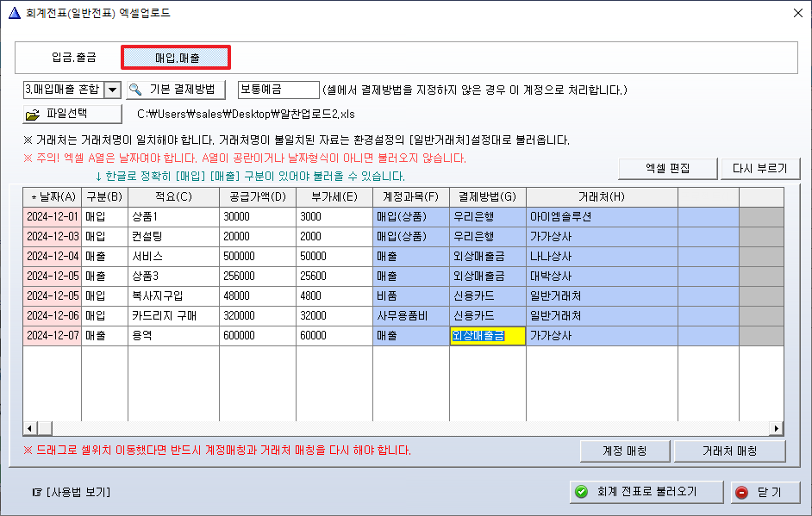The width and height of the screenshot is (812, 516).
Task: Open the [사용법 보기] link
Action: (78, 492)
